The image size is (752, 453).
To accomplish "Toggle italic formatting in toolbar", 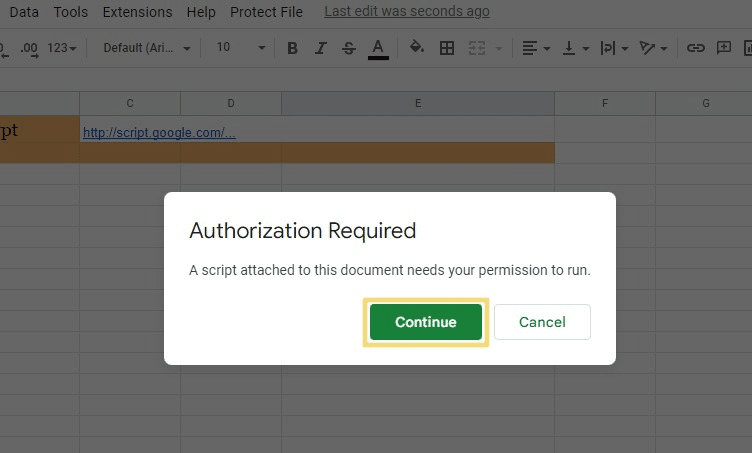I will point(320,48).
